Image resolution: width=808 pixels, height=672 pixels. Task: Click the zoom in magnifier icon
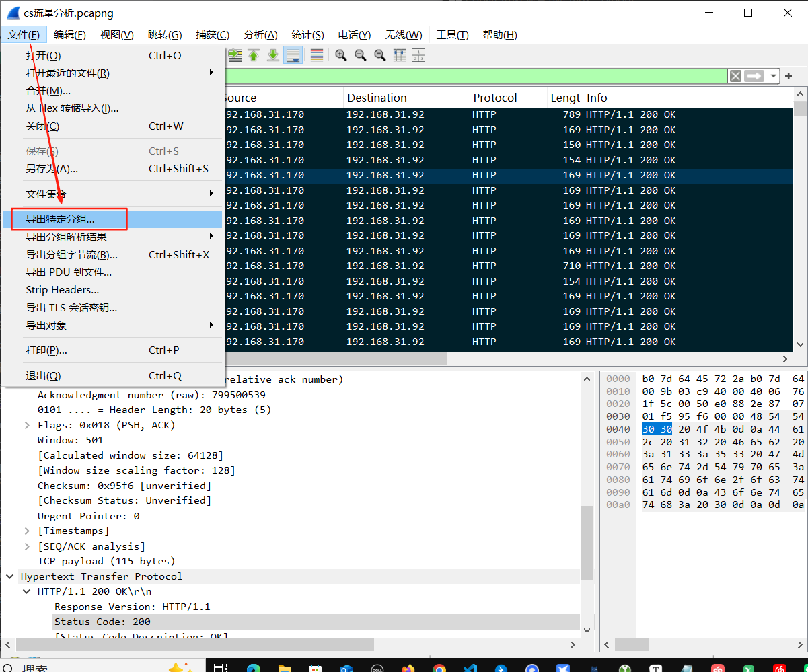tap(341, 55)
